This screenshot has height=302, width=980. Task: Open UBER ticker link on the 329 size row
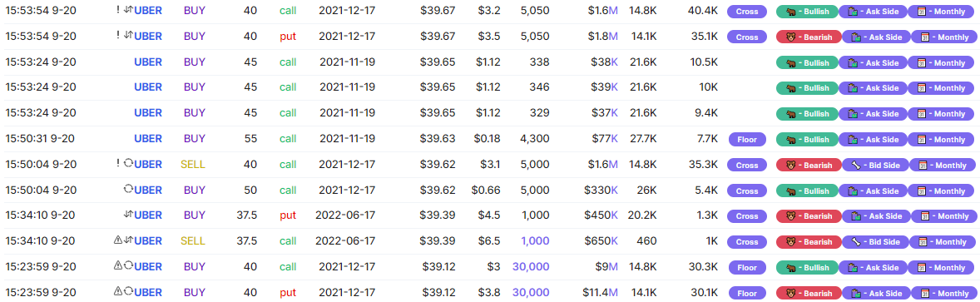[148, 113]
